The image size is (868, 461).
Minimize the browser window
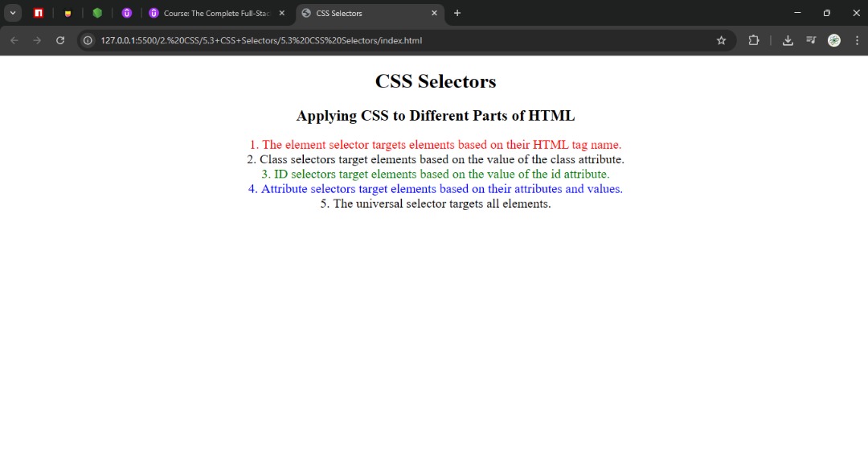(x=798, y=13)
